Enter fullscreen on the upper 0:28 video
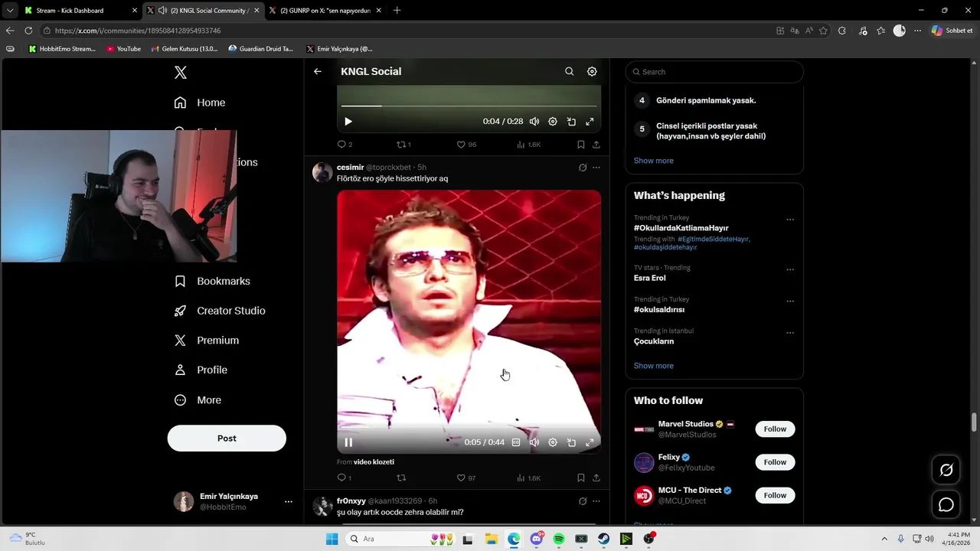Viewport: 980px width, 551px height. point(590,122)
